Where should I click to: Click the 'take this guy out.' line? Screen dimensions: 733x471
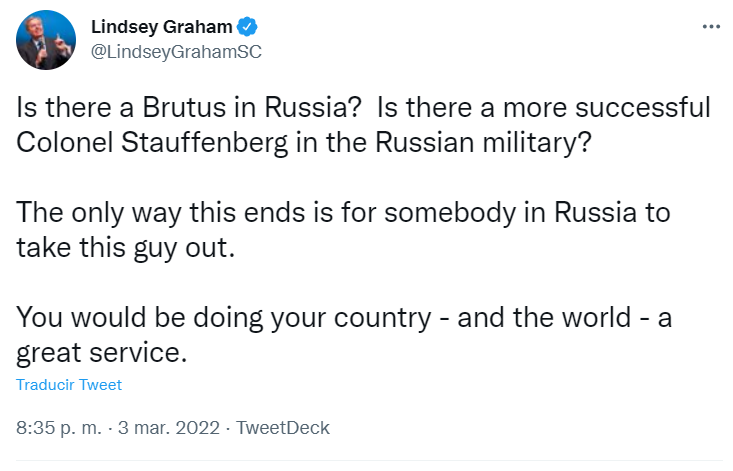pos(125,248)
